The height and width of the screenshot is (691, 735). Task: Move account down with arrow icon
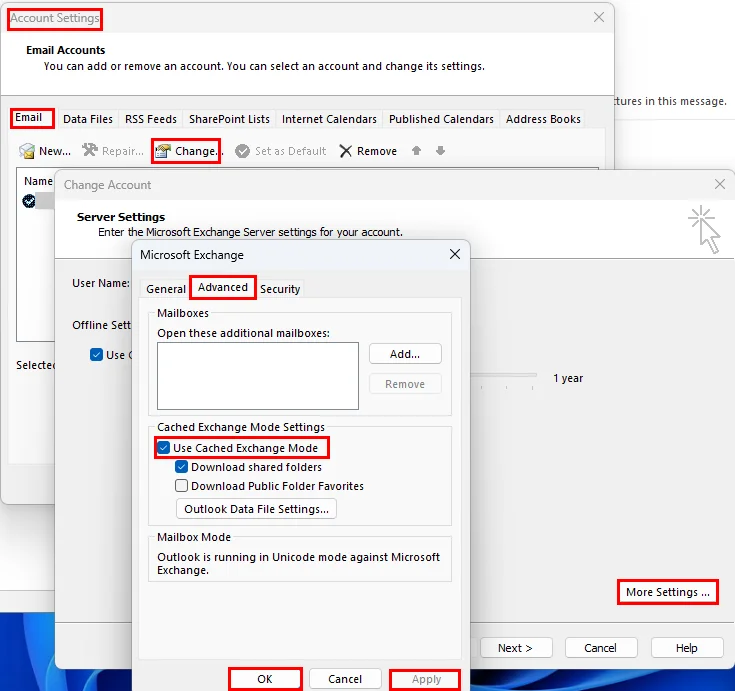tap(440, 150)
